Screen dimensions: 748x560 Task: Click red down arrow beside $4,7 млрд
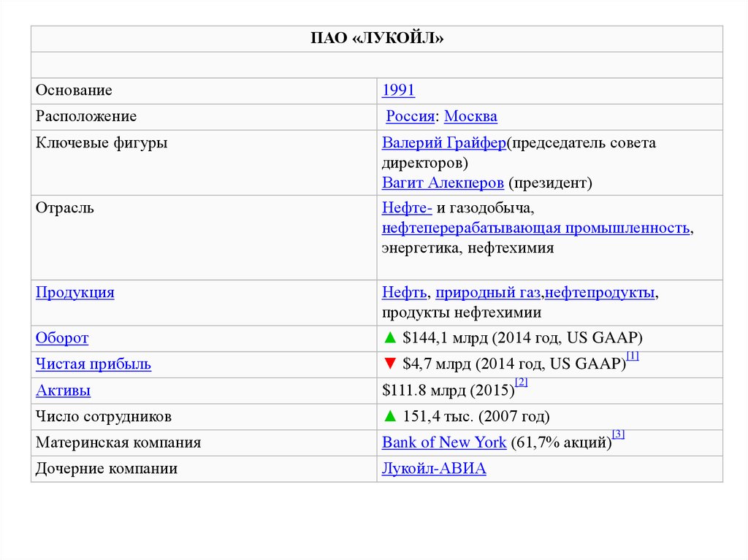[x=390, y=364]
